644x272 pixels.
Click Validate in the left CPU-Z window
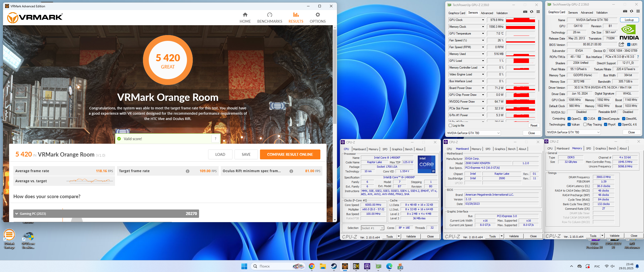(x=411, y=236)
